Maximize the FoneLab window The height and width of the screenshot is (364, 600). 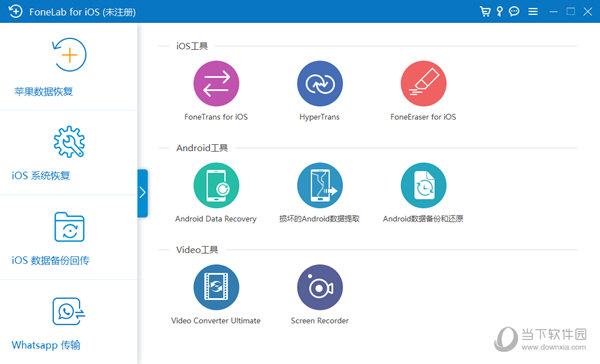[571, 11]
